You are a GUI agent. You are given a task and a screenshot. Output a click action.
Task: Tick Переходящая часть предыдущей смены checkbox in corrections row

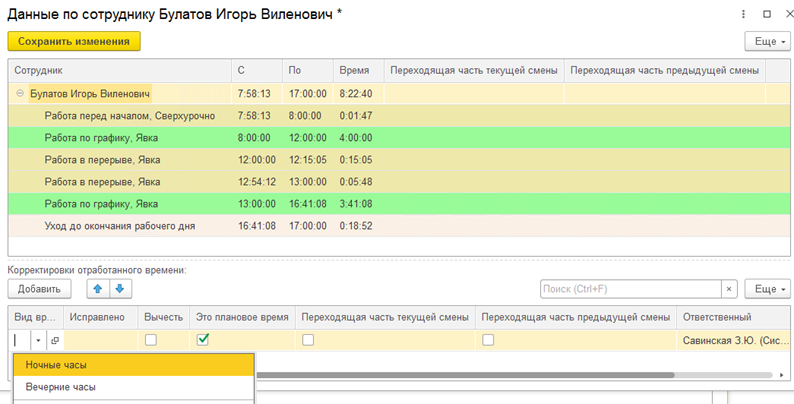tap(488, 340)
